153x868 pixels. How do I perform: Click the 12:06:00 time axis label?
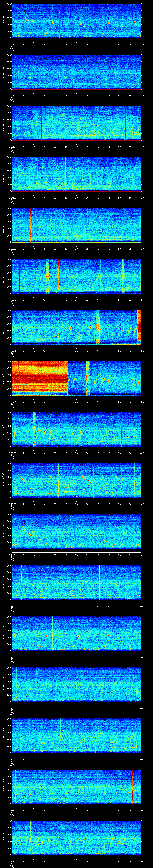point(12,300)
